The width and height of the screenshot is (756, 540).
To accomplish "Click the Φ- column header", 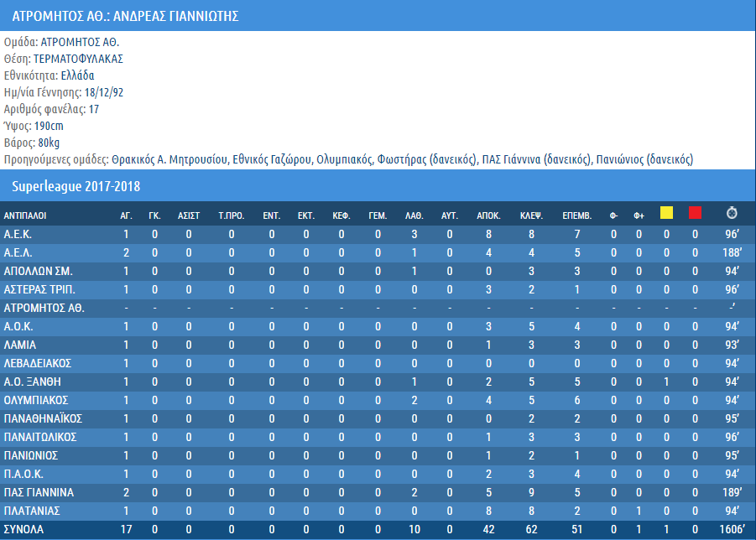I will [x=613, y=215].
